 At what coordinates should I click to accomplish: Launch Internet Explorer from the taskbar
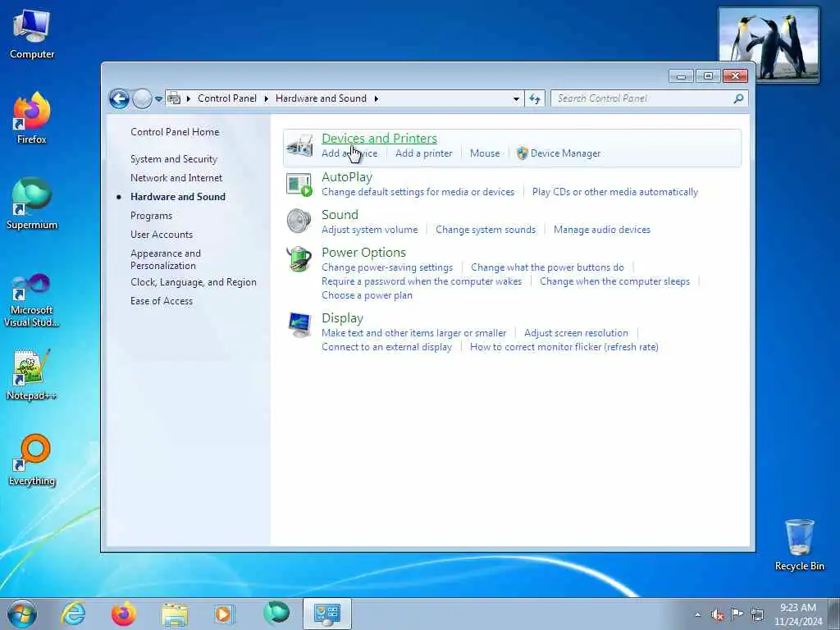click(73, 614)
